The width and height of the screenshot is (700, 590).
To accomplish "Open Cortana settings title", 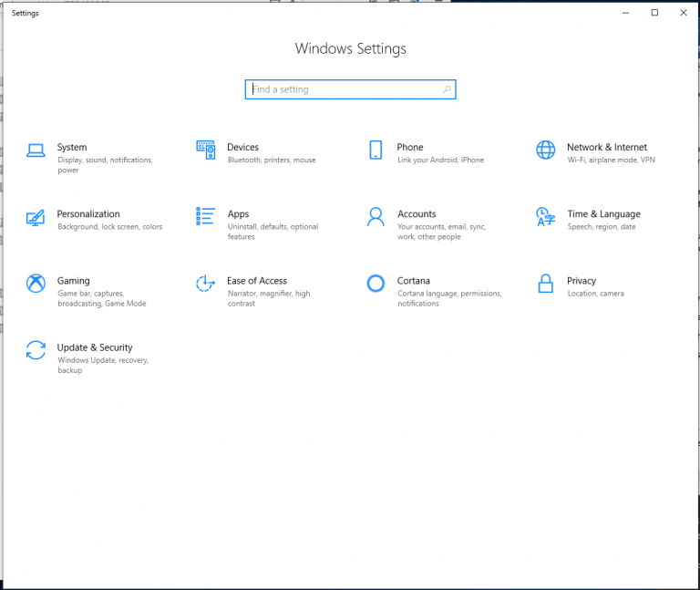I will click(x=414, y=281).
